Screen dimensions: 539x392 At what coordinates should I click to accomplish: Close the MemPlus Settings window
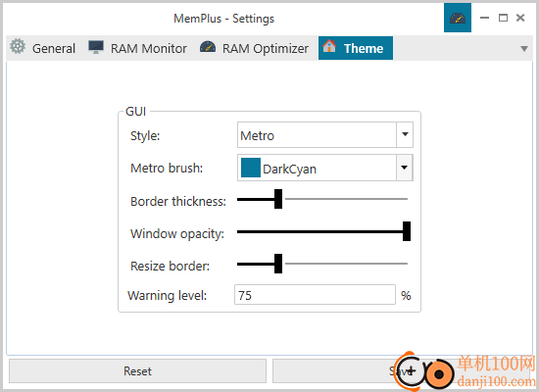point(520,18)
